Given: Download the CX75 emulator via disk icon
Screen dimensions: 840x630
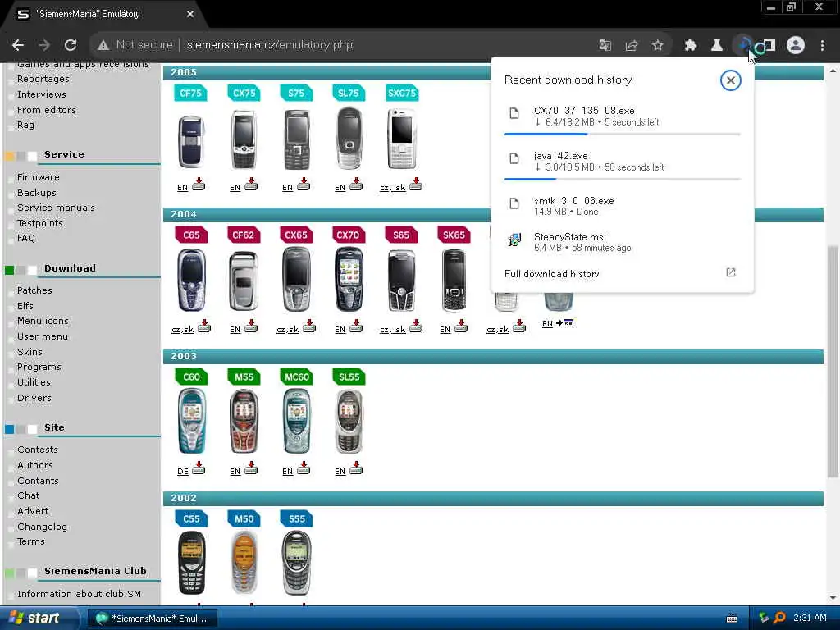Looking at the screenshot, I should [251, 185].
